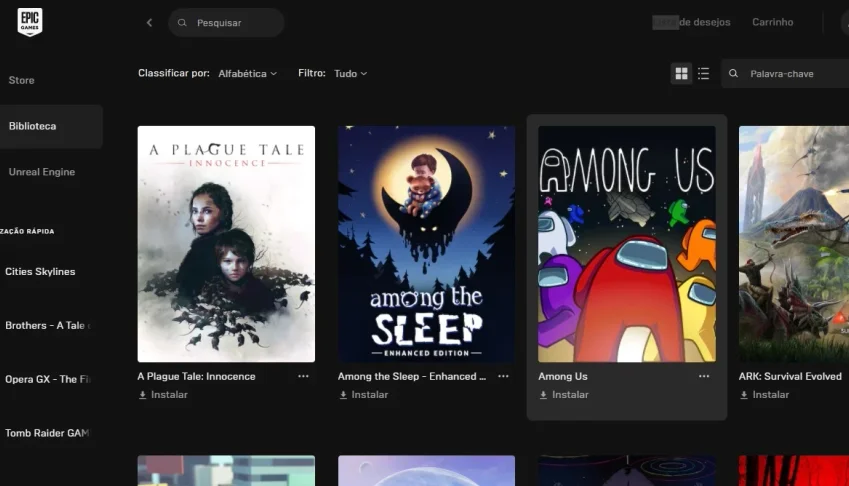Open A Plague Tale: Innocence cover art
Screen dimensions: 849x486
(x=226, y=244)
